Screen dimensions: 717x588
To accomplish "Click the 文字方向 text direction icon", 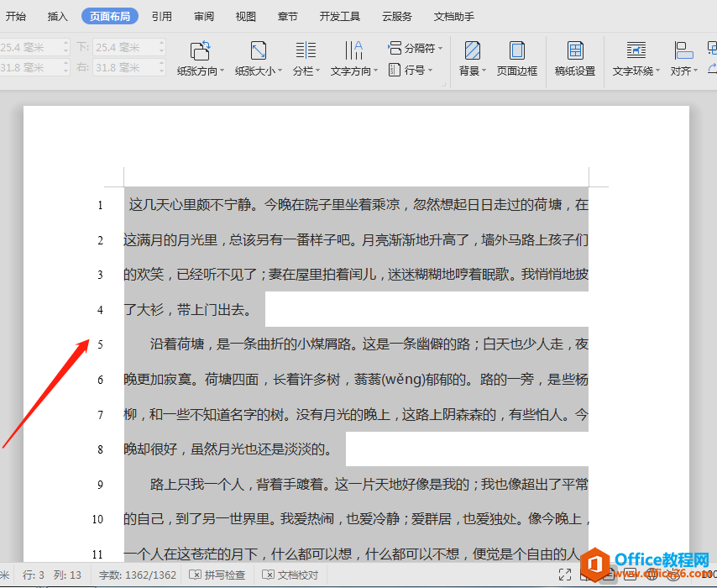I will (x=354, y=50).
